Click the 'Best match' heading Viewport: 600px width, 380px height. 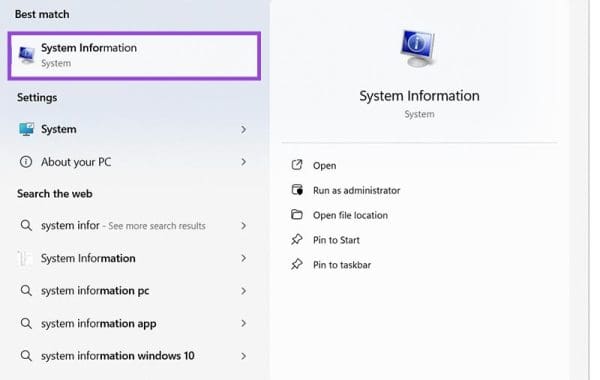point(42,14)
